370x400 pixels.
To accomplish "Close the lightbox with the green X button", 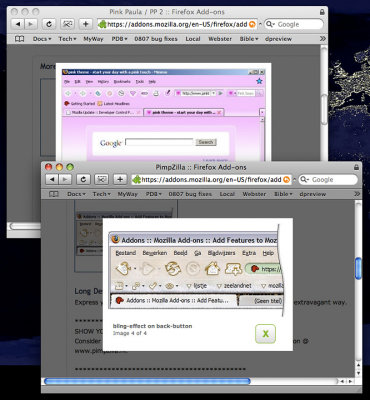I will (265, 333).
